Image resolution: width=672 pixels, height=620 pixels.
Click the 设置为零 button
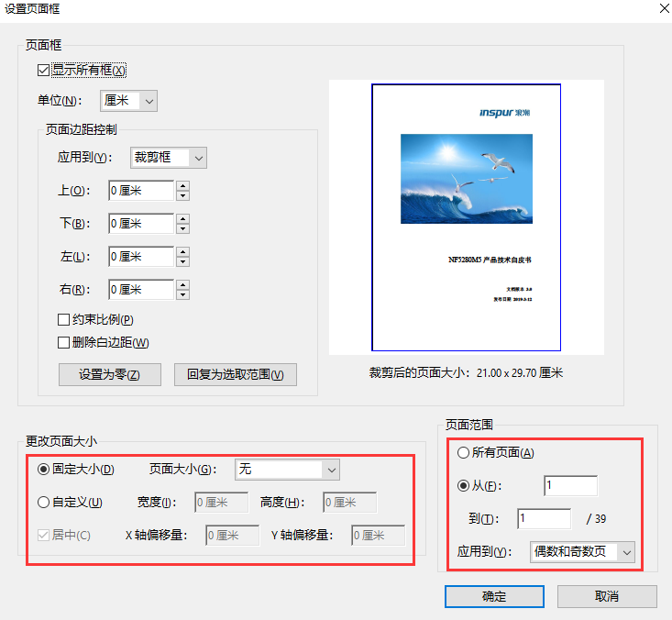(110, 375)
